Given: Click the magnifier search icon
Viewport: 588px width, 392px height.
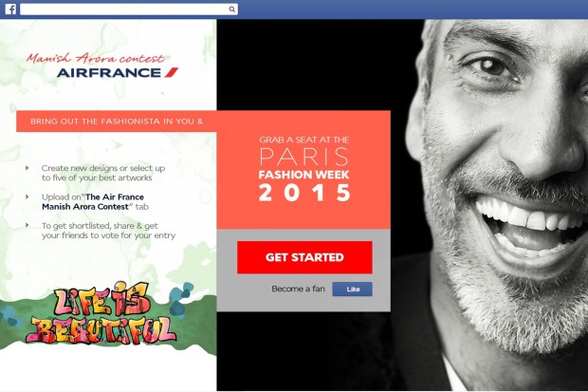Looking at the screenshot, I should point(232,9).
